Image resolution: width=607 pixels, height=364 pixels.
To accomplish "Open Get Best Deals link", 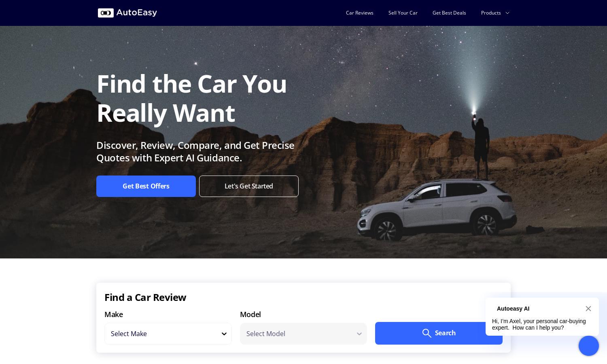I will [449, 13].
